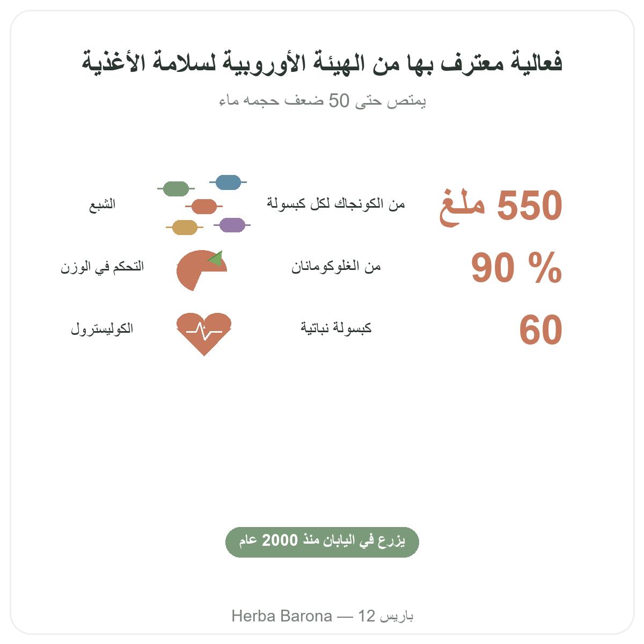Screen dimensions: 644x644
Task: Click the التحكم في الوزن label
Action: 102,266
